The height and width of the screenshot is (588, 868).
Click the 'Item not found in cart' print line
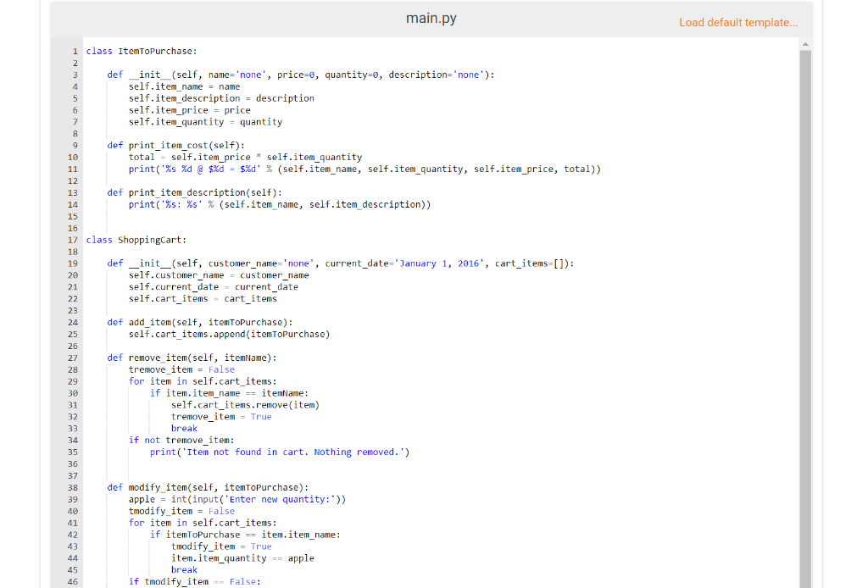click(280, 452)
